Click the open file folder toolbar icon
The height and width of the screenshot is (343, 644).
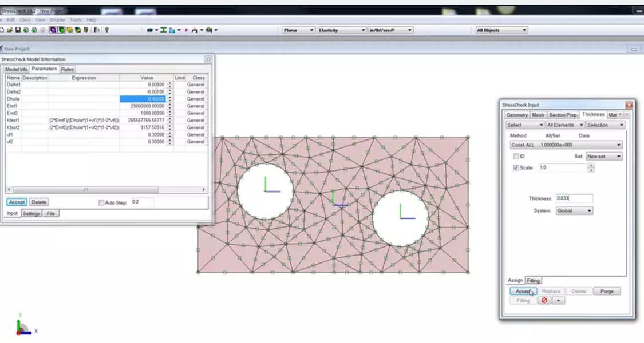(10, 30)
